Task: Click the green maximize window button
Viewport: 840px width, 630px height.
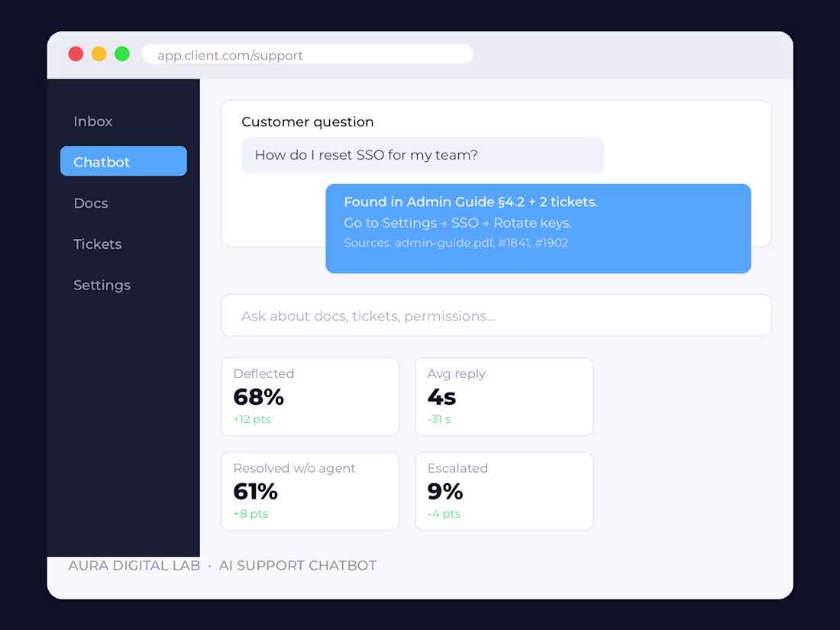Action: click(x=122, y=54)
